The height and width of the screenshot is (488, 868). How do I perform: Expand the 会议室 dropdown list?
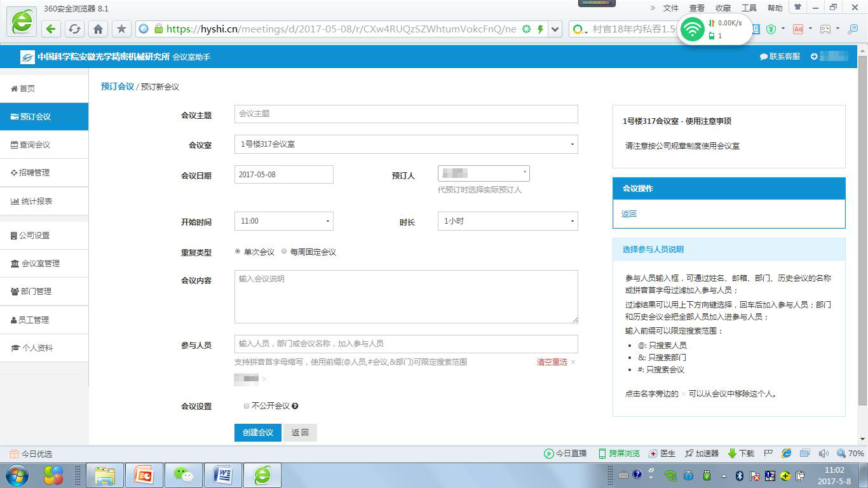point(405,144)
